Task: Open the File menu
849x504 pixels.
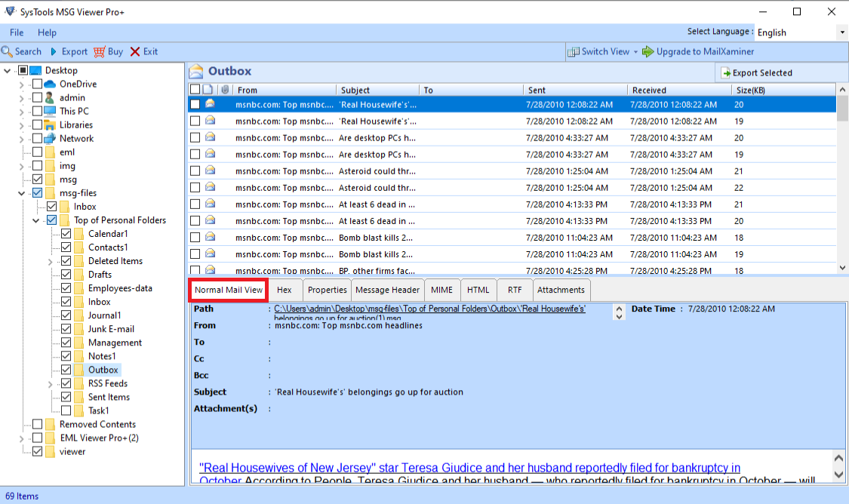Action: (x=17, y=32)
